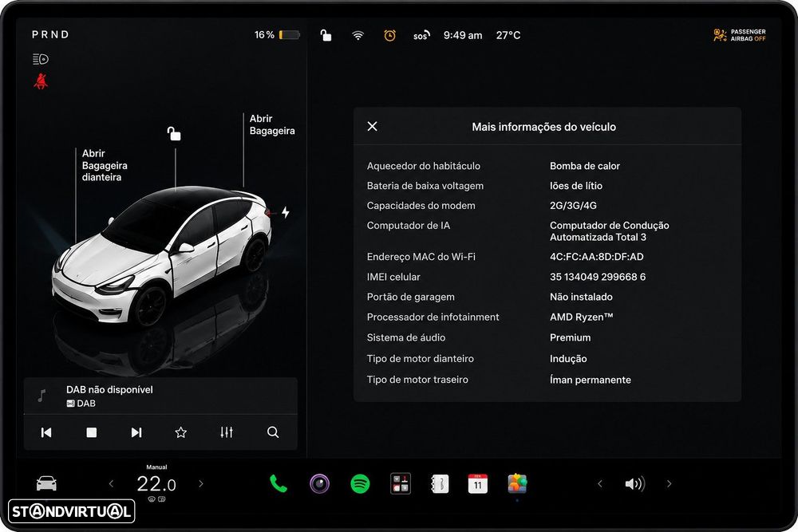798x532 pixels.
Task: Tap the Processador de infotainment label
Action: click(433, 317)
